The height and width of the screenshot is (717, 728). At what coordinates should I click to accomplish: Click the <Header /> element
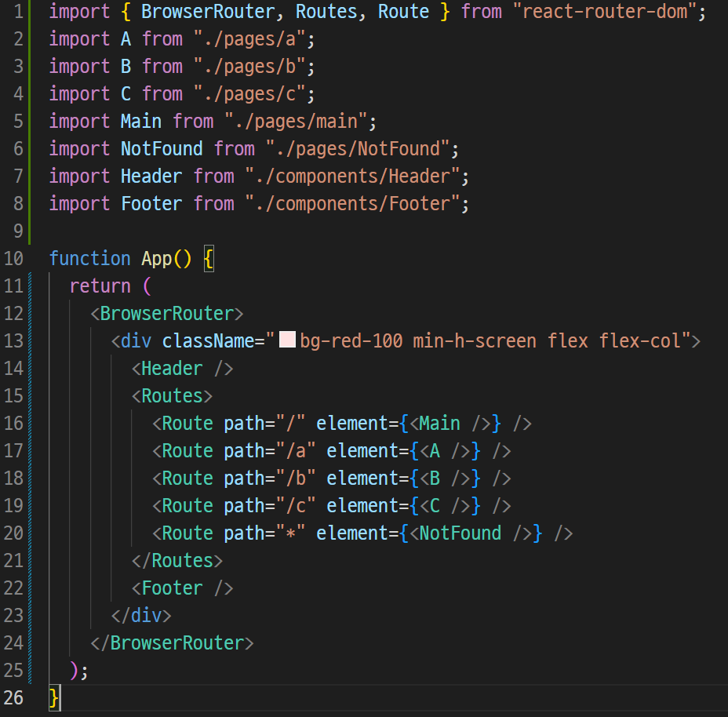coord(183,368)
